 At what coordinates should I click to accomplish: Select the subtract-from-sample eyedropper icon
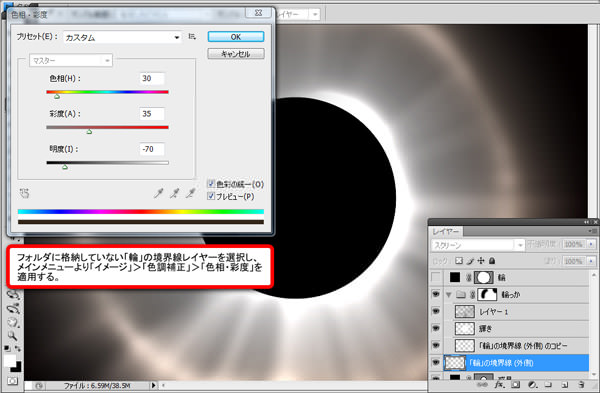[x=191, y=193]
